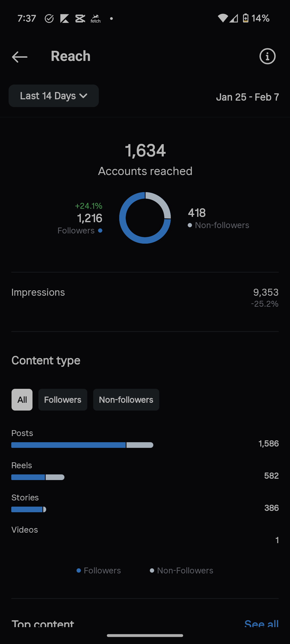This screenshot has width=290, height=644.
Task: Open the Last 14 Days dropdown
Action: tap(54, 96)
